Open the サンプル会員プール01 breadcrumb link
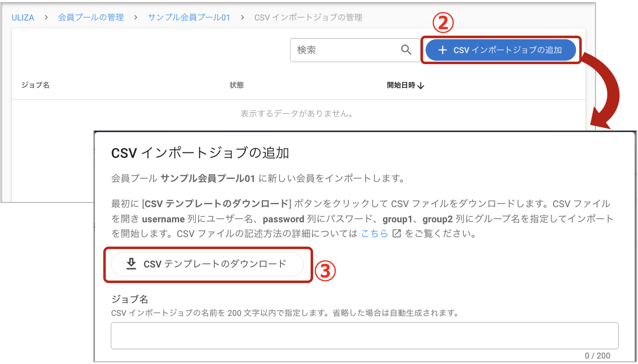638x364 pixels. 189,17
